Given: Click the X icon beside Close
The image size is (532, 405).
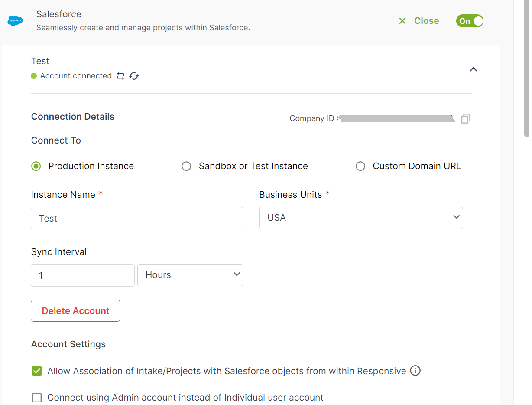Looking at the screenshot, I should (402, 21).
